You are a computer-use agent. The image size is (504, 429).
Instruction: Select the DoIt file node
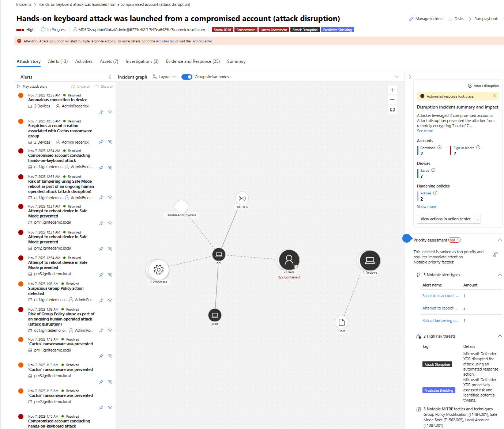point(342,322)
